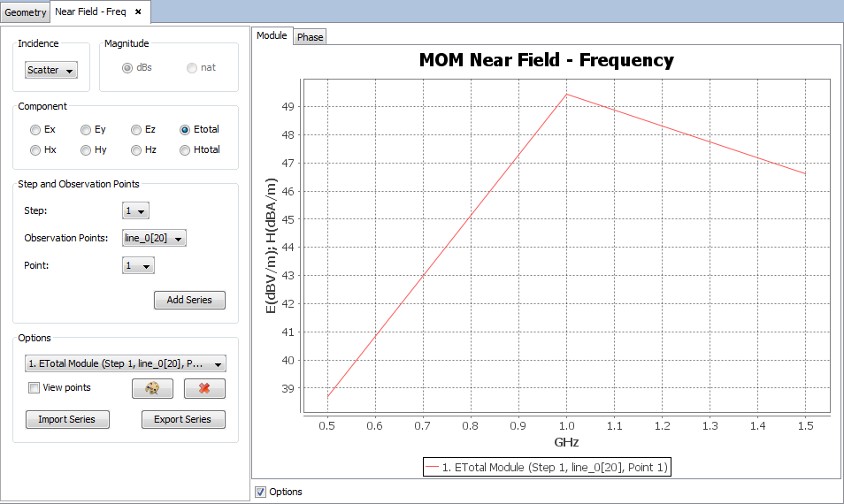Screen dimensions: 844x504
Task: Click the Add Series button
Action: (x=189, y=300)
